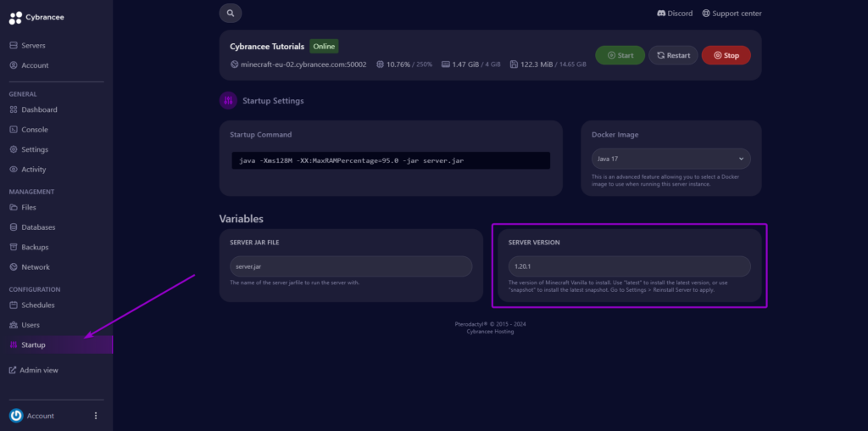Click the minecraft-eu-02.cybrancee.com:50002 address text
Image resolution: width=868 pixels, height=431 pixels.
(303, 64)
